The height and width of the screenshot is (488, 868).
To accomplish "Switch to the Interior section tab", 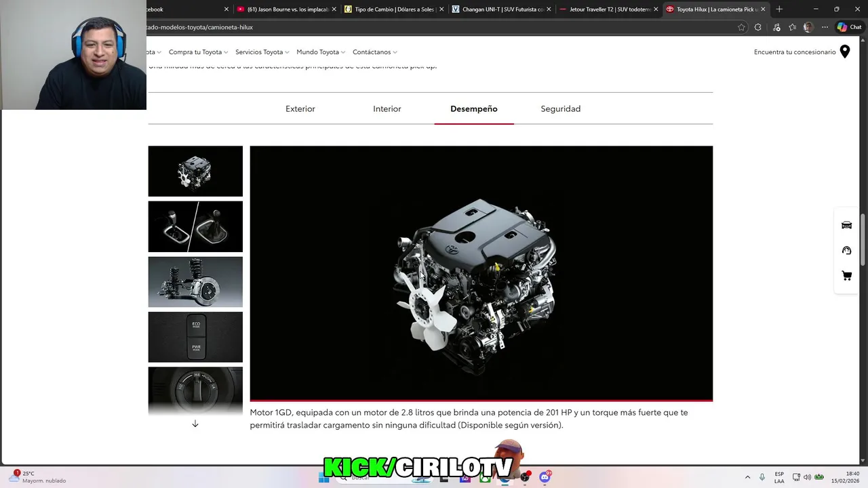I will click(x=387, y=108).
